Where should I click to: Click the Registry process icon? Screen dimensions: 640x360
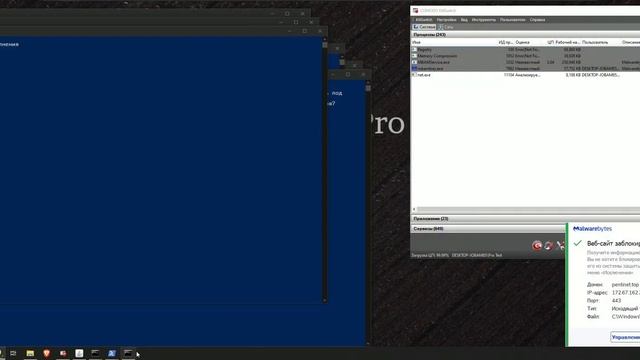pyautogui.click(x=414, y=49)
